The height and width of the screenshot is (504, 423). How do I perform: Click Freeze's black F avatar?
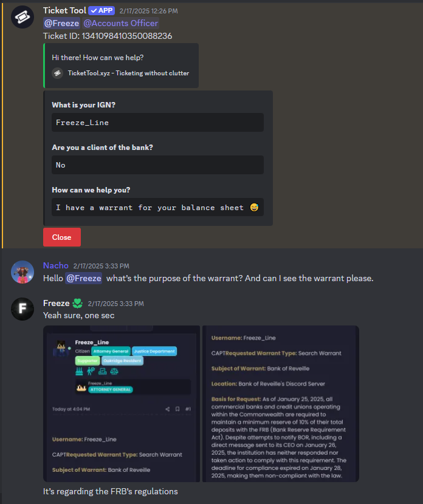(x=22, y=309)
